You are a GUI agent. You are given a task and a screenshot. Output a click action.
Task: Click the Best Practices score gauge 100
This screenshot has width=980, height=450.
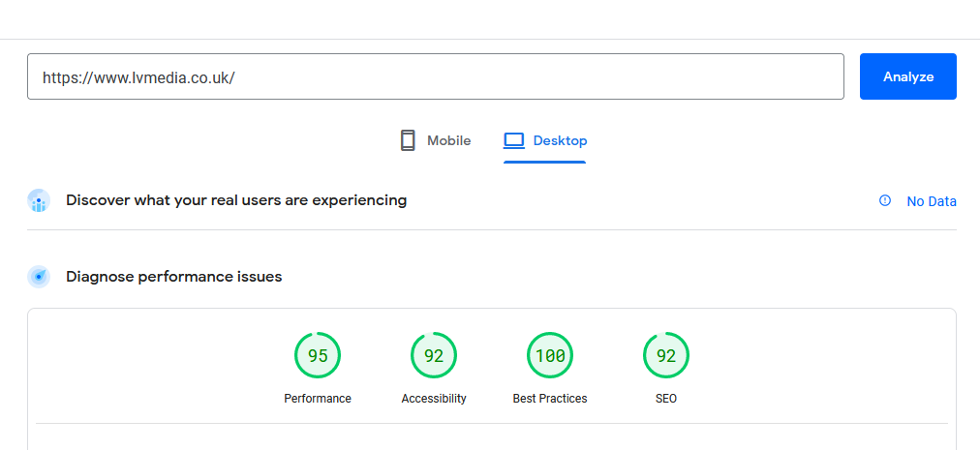pos(550,355)
